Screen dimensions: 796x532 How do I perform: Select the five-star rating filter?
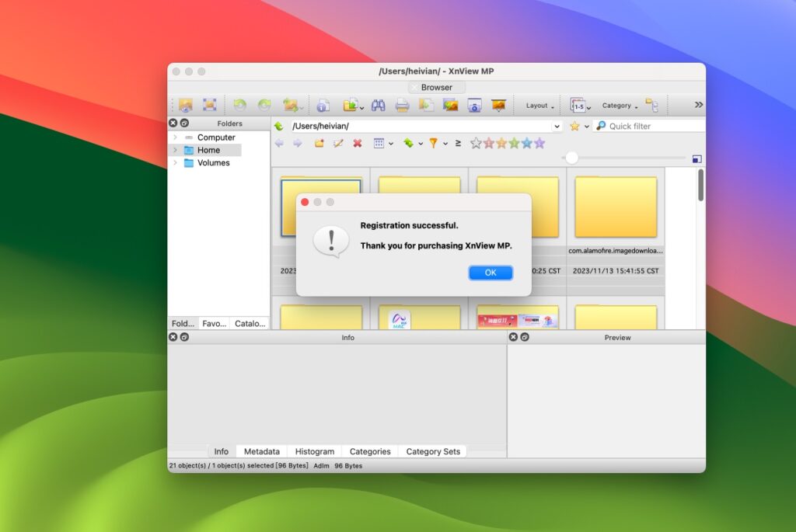coord(538,143)
